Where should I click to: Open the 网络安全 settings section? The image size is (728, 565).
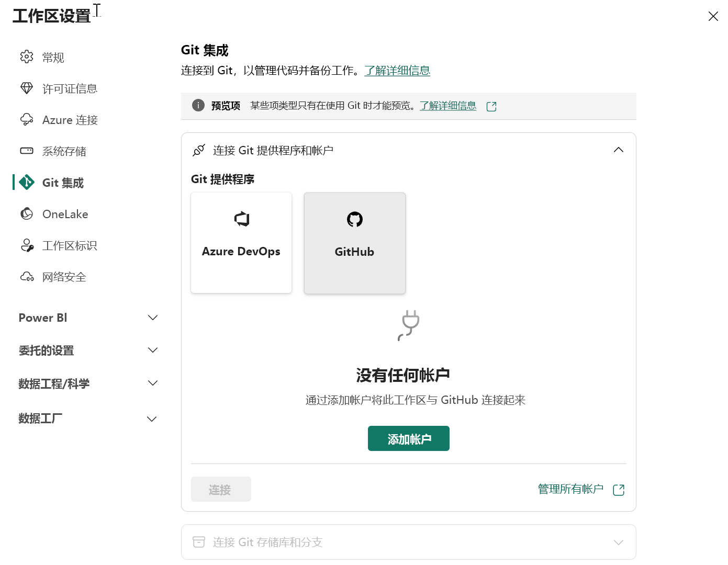[64, 277]
